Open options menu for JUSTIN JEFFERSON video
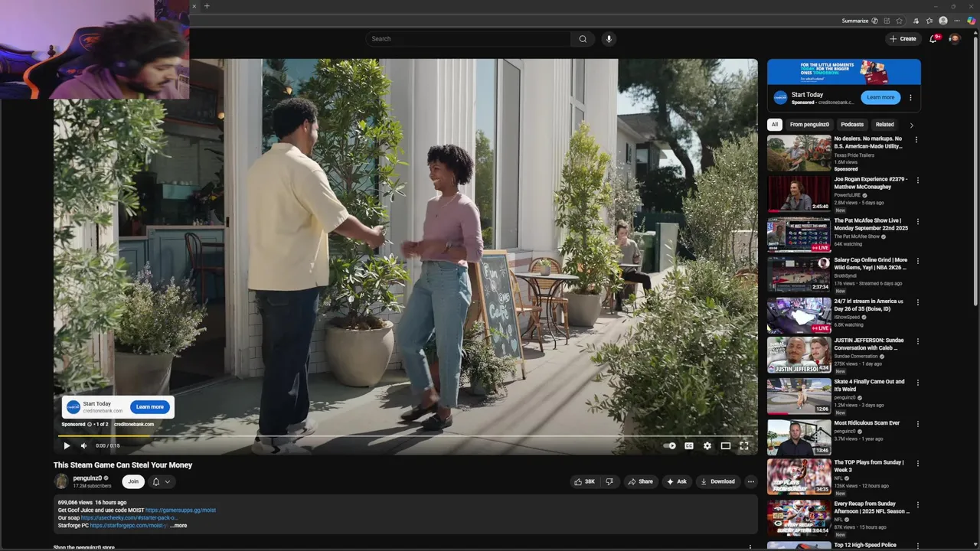 click(x=916, y=342)
